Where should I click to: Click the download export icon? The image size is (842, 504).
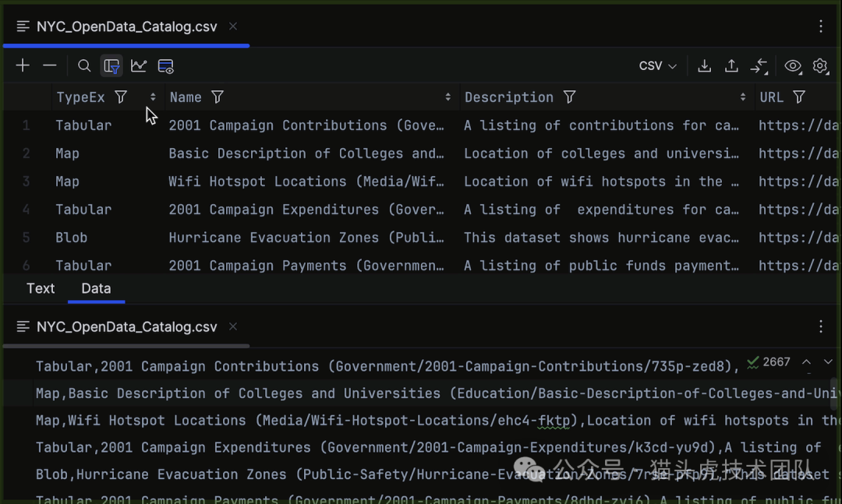coord(704,66)
